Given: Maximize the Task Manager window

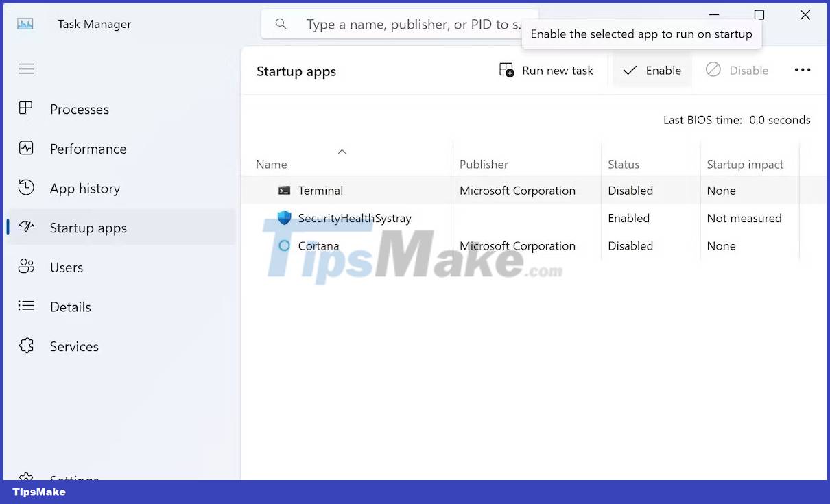Looking at the screenshot, I should click(759, 15).
